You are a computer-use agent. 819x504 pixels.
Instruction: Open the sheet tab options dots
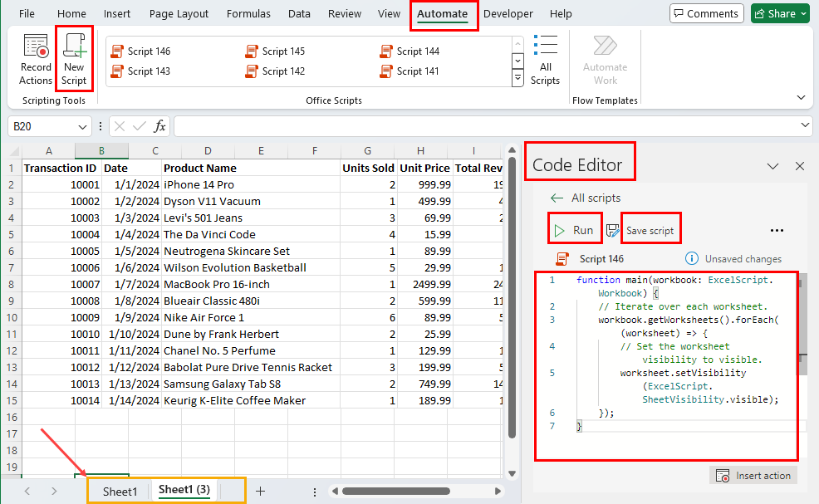(x=315, y=492)
